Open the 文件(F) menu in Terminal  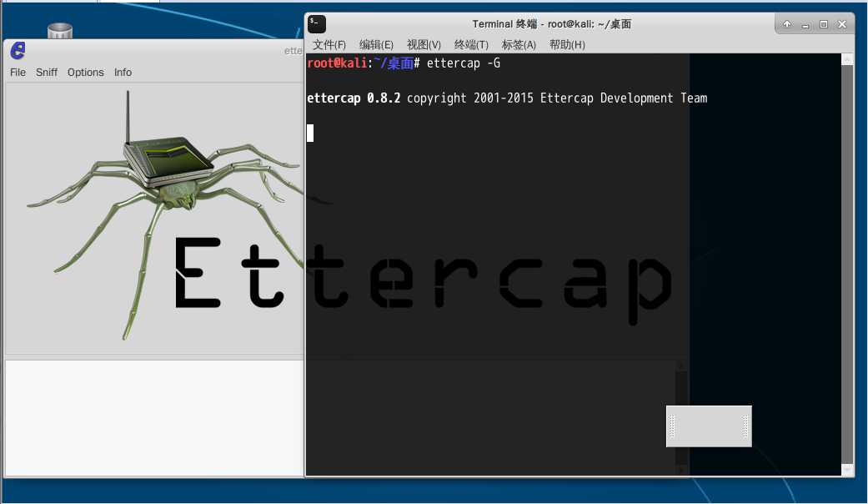click(x=329, y=45)
